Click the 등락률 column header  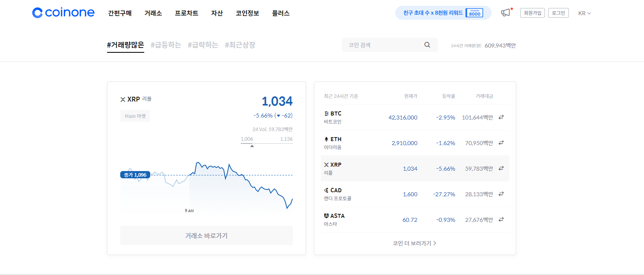click(x=449, y=96)
